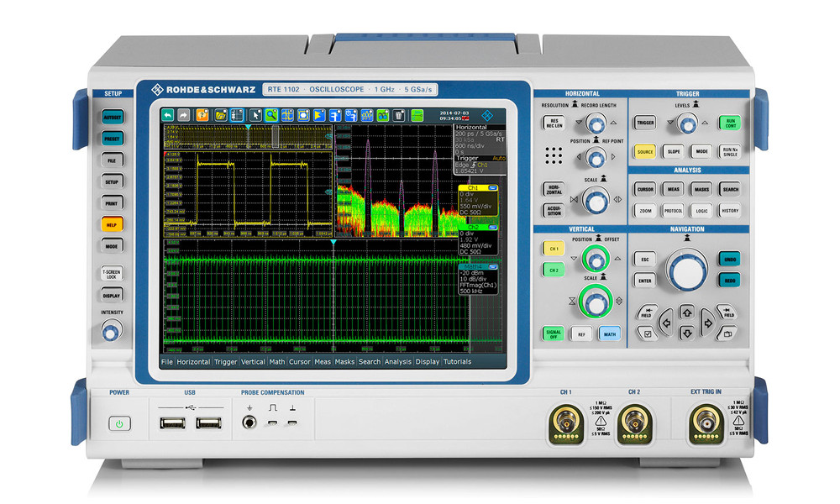Viewport: 840px width, 504px height.
Task: Tap the open-folder load icon in toolbar
Action: pos(221,115)
